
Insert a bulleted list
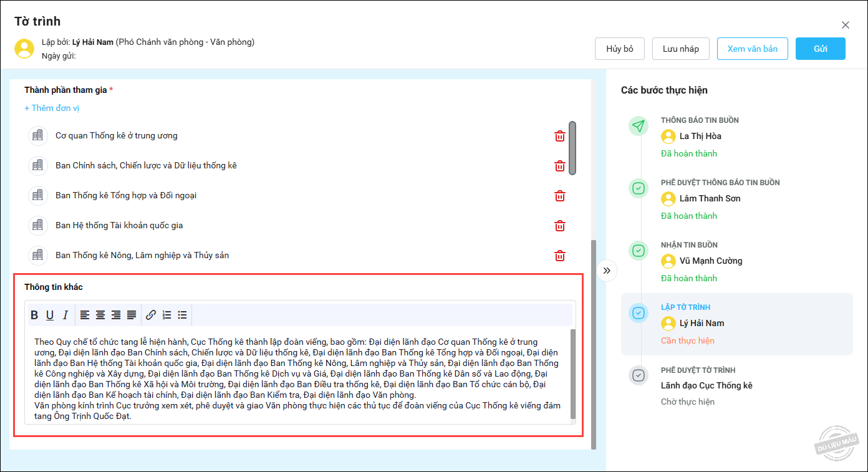(x=182, y=315)
